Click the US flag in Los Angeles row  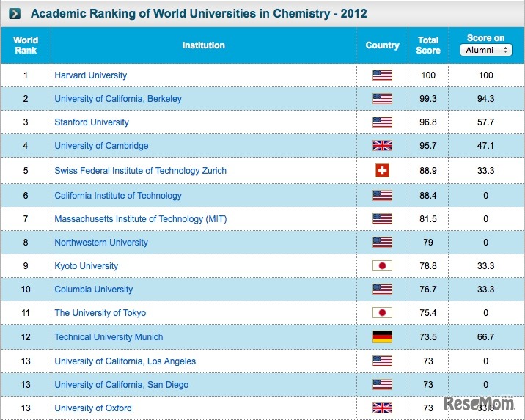click(x=382, y=361)
